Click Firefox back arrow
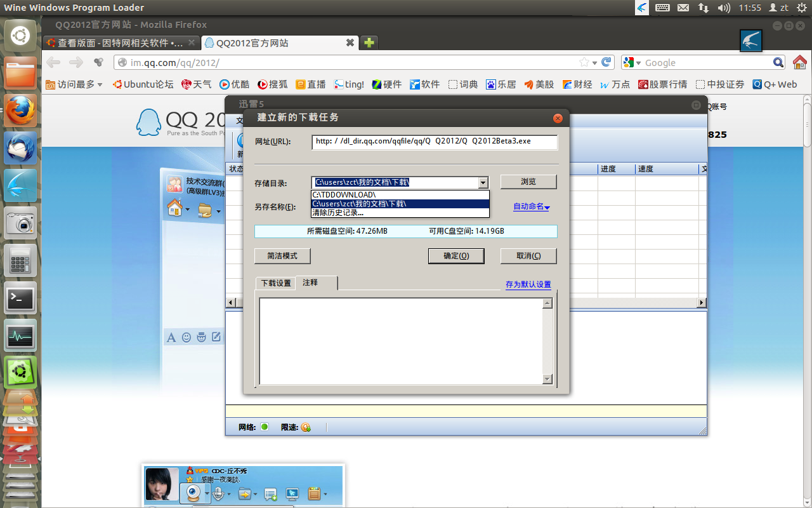Image resolution: width=812 pixels, height=508 pixels. point(54,62)
